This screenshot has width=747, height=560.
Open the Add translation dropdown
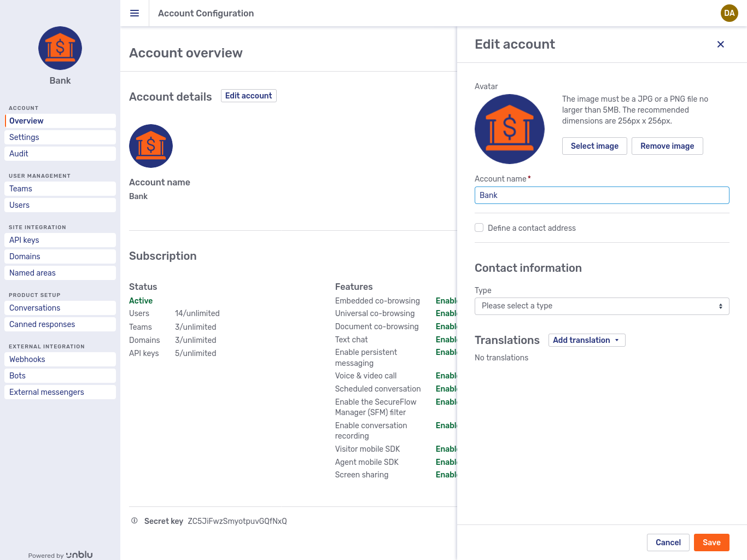click(586, 340)
